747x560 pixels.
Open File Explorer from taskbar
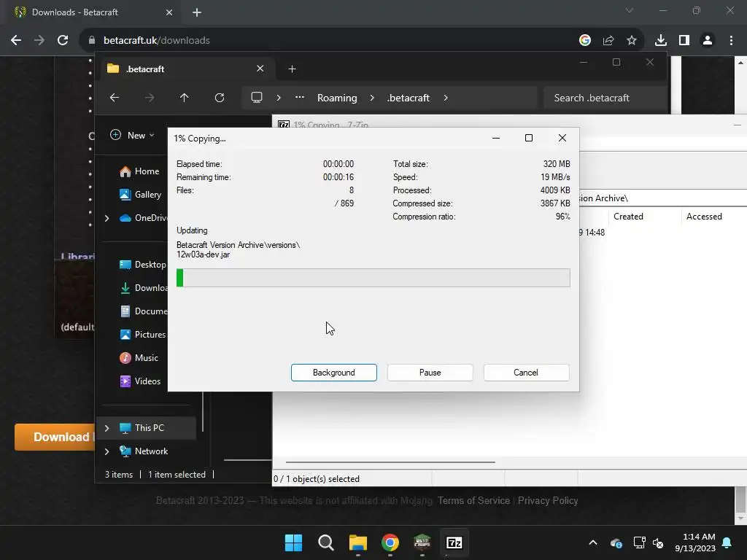tap(357, 542)
